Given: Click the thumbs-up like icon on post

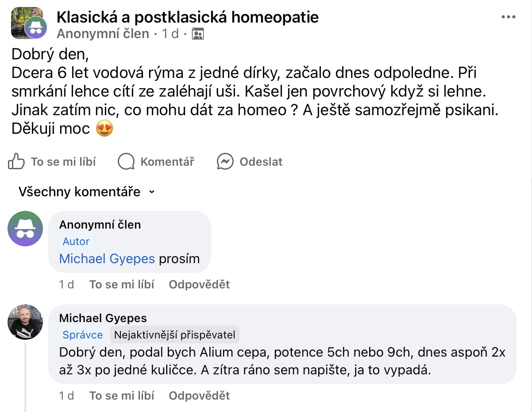Looking at the screenshot, I should coord(16,162).
